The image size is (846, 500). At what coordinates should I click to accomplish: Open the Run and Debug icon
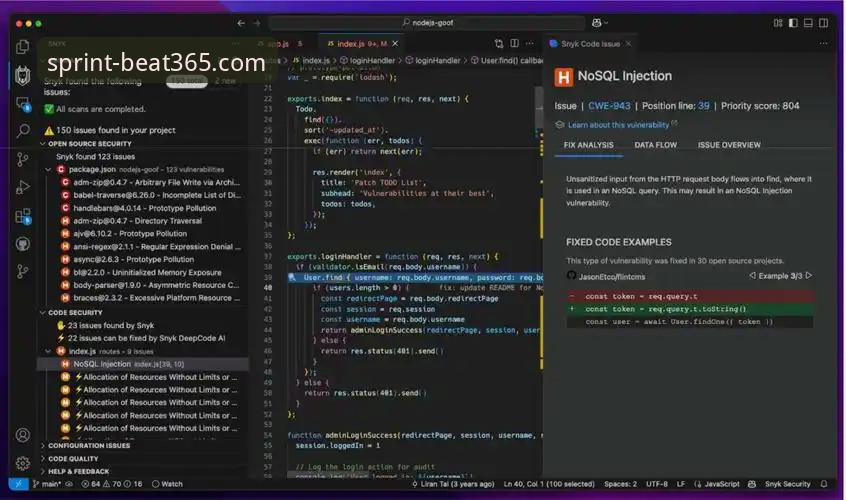pos(23,187)
